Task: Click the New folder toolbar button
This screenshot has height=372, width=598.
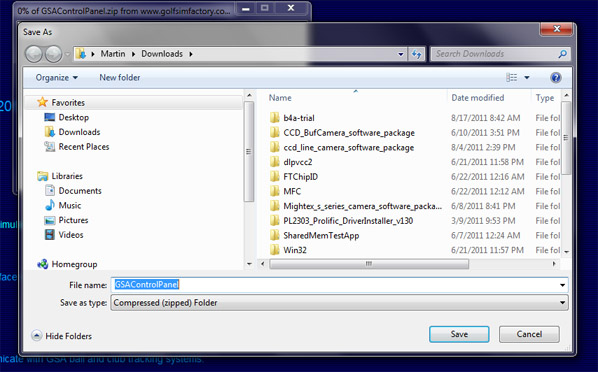Action: click(120, 77)
